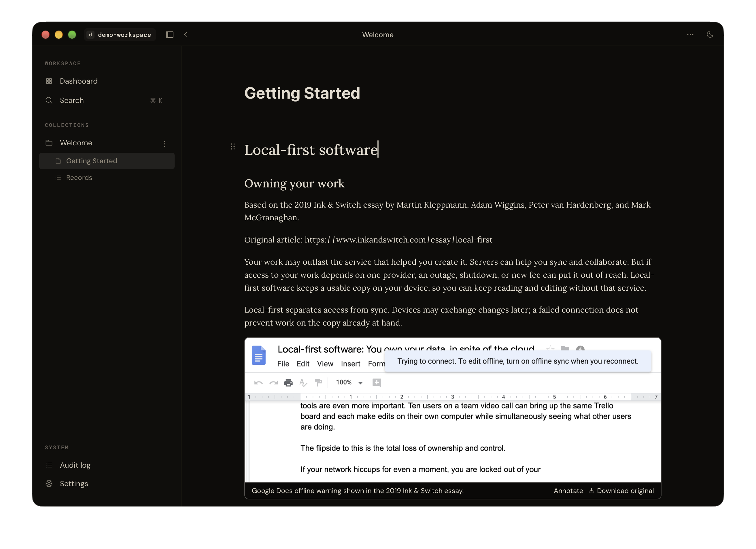Open the Records item
This screenshot has width=756, height=549.
click(x=107, y=177)
